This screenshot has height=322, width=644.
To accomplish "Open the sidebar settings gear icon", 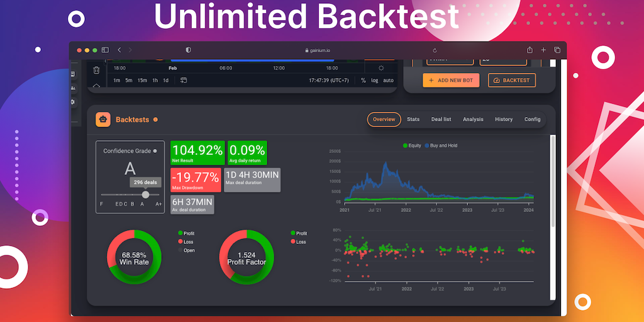I will 73,102.
